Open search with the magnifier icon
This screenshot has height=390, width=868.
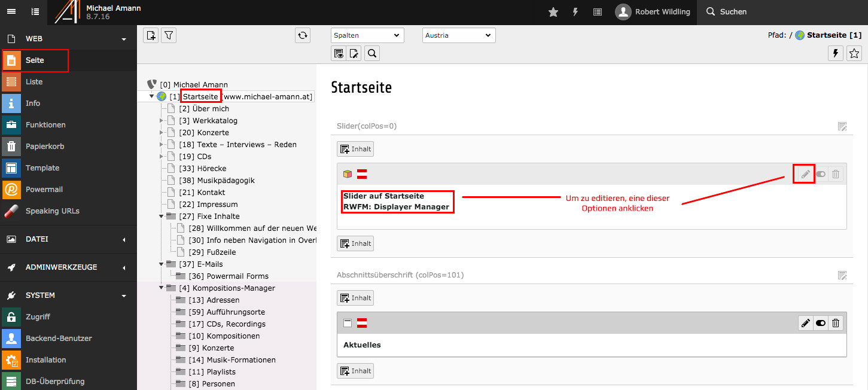[371, 53]
